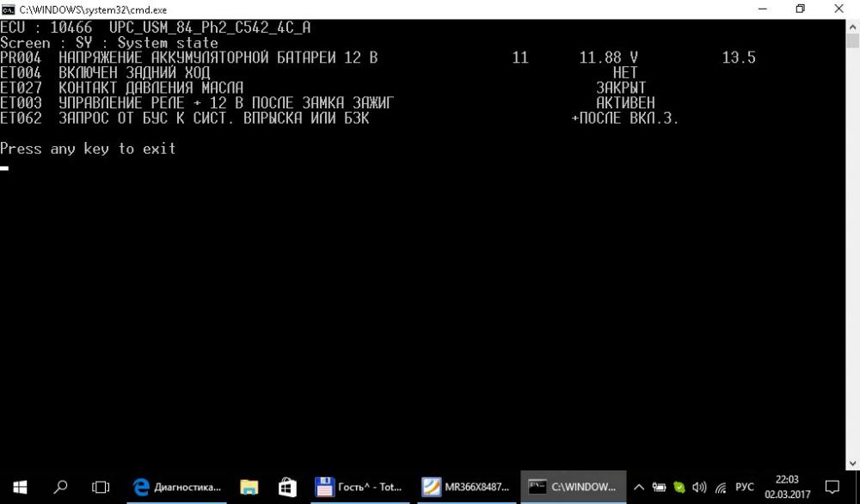Image resolution: width=860 pixels, height=504 pixels.
Task: Select the cmd.exe taskbar button
Action: click(x=573, y=487)
